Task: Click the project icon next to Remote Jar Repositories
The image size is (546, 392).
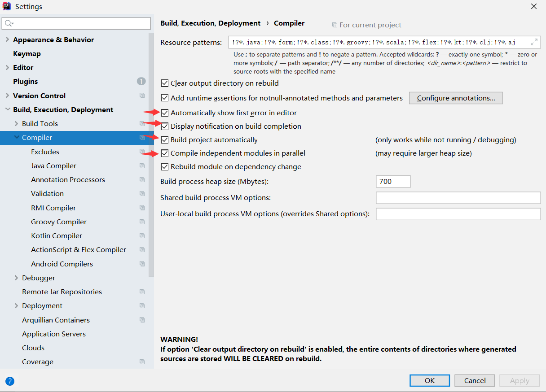Action: coord(142,292)
